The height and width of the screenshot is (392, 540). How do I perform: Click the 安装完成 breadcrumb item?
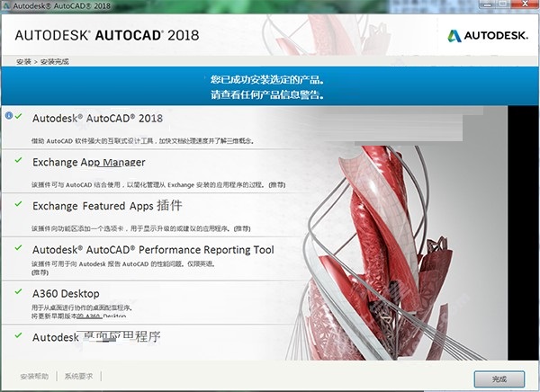click(53, 62)
